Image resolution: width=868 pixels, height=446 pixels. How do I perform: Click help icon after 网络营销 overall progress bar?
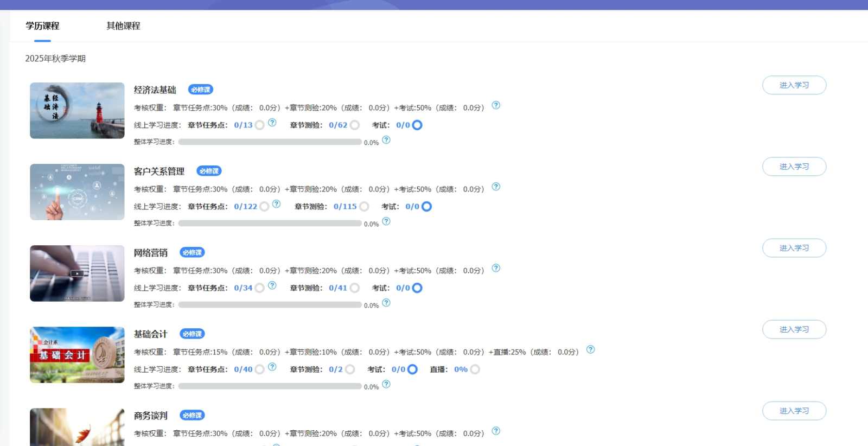pyautogui.click(x=386, y=303)
